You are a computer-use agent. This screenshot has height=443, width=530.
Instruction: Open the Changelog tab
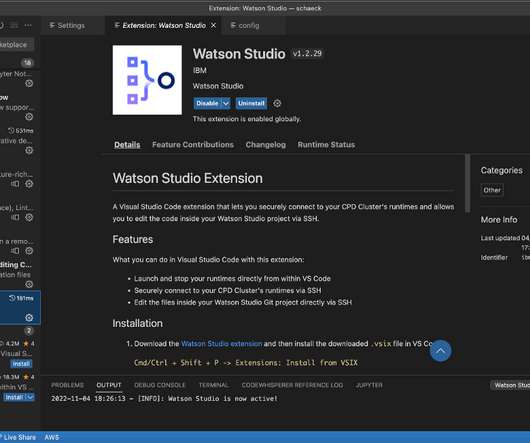[x=266, y=145]
